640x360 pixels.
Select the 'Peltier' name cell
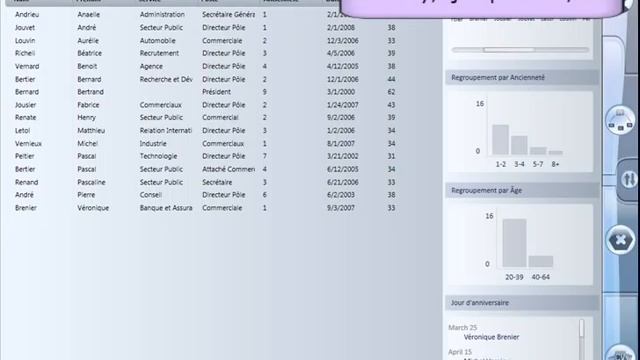pos(24,156)
